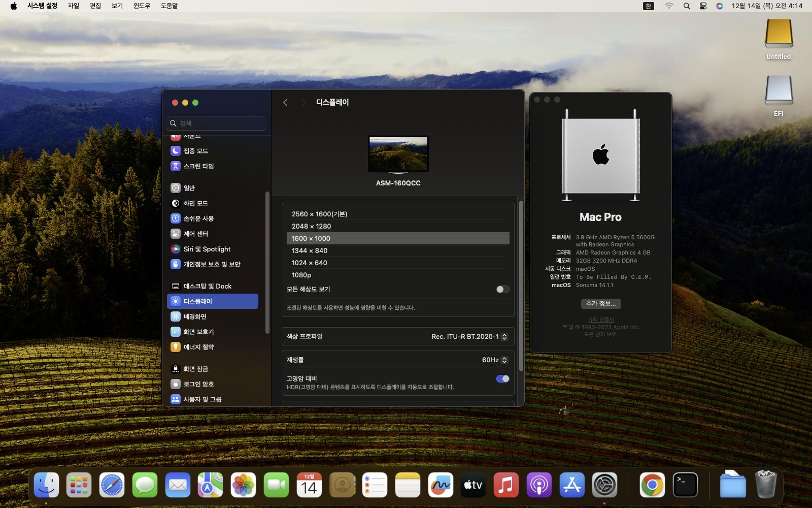Open the 도움말 (Help) menu
The height and width of the screenshot is (508, 812).
coord(169,6)
